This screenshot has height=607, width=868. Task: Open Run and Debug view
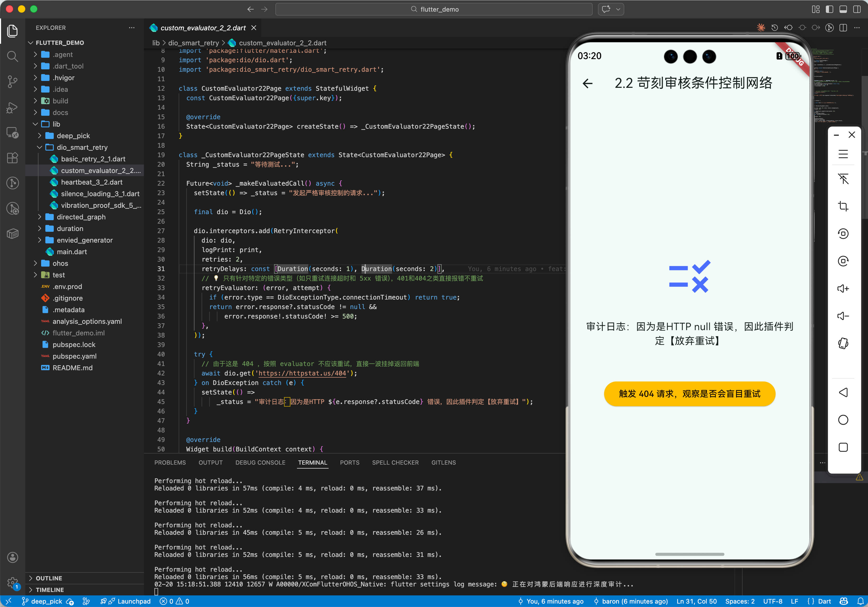[x=12, y=107]
